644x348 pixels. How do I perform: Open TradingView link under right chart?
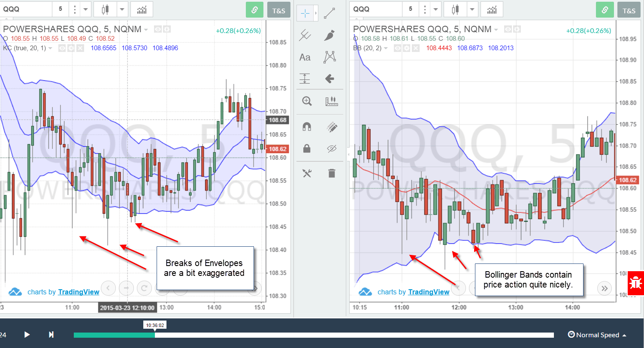pyautogui.click(x=429, y=292)
